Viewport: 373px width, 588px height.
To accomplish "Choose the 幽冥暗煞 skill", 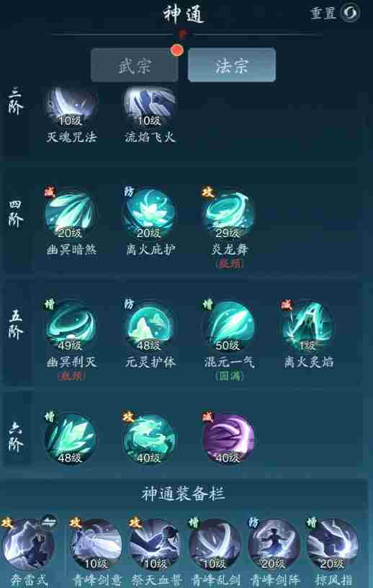I will pos(71,215).
